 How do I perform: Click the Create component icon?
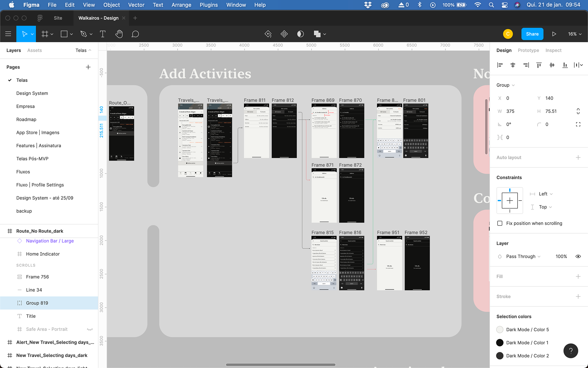click(284, 34)
